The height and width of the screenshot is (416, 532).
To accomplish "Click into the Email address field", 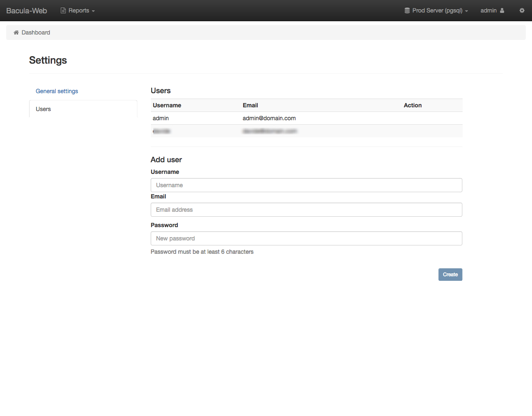I will (x=306, y=210).
